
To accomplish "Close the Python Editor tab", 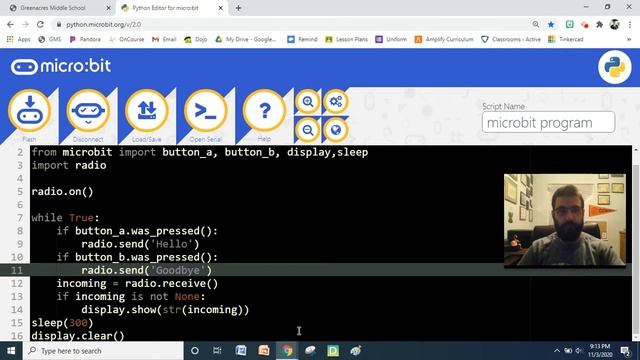I will click(220, 8).
